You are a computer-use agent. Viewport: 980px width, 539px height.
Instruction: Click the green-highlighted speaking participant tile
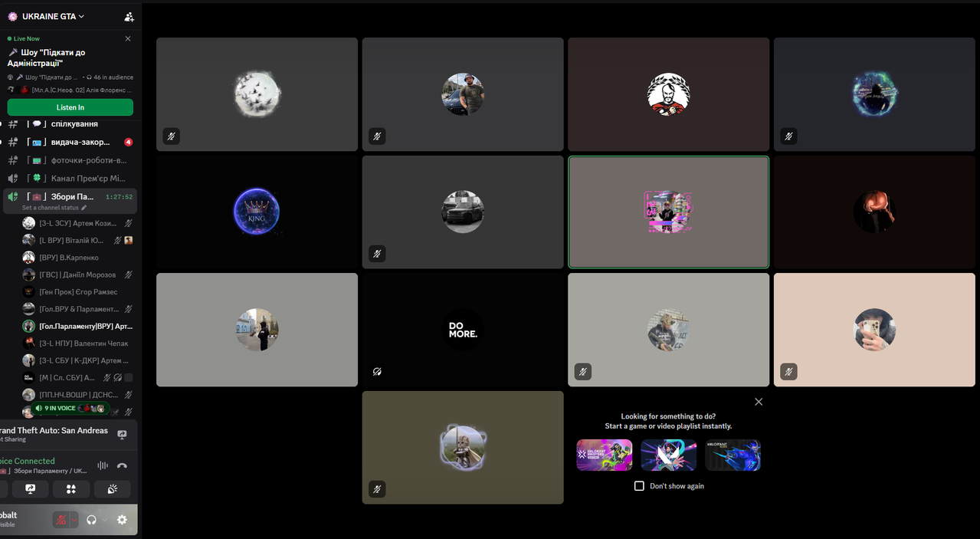669,212
